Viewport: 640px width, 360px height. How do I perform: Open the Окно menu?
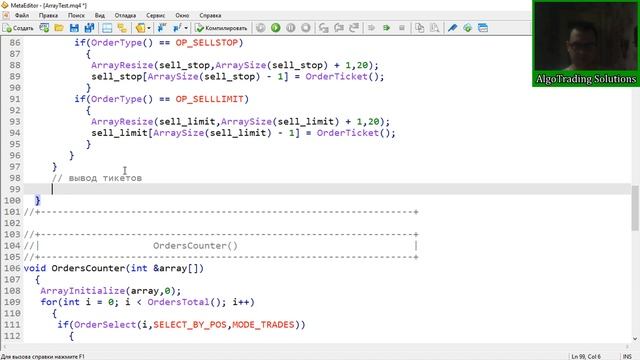[182, 15]
